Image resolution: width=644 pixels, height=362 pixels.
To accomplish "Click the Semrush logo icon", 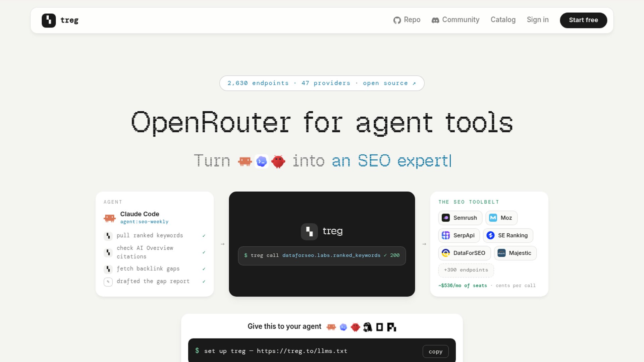I will coord(446,218).
